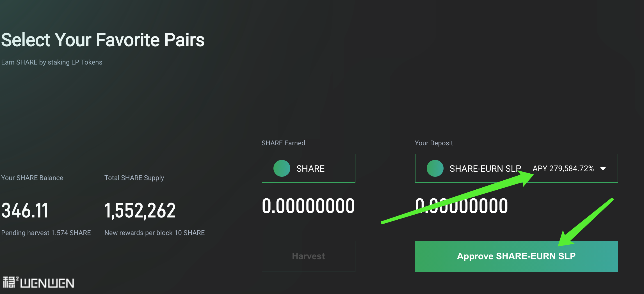
Task: Click the SHARE balance value 346.11
Action: click(25, 210)
